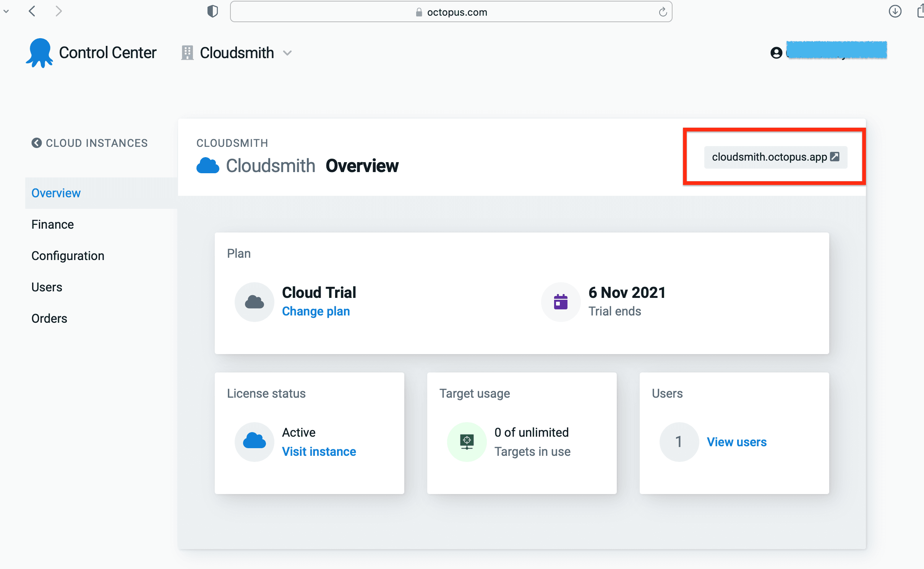Screen dimensions: 924x569
Task: Open the downloads icon in browser
Action: [895, 11]
